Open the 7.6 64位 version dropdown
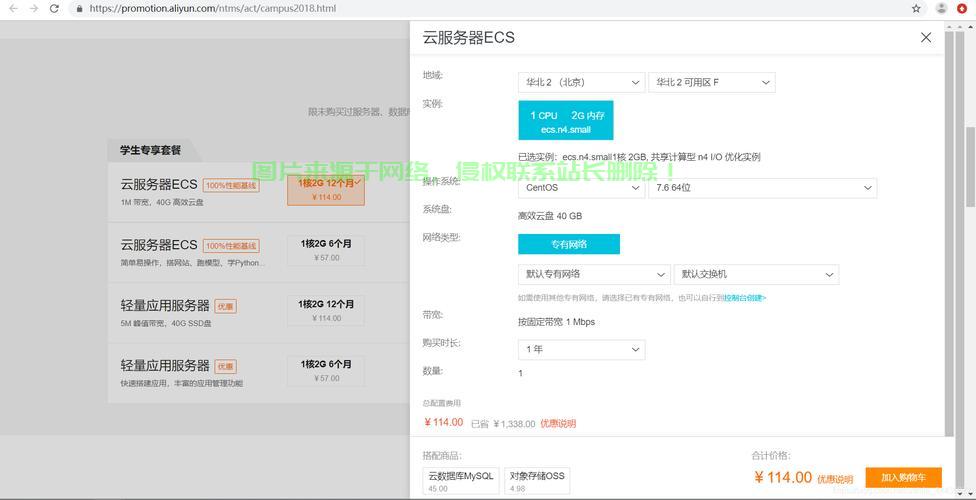Screen dimensions: 976x500 coord(762,187)
